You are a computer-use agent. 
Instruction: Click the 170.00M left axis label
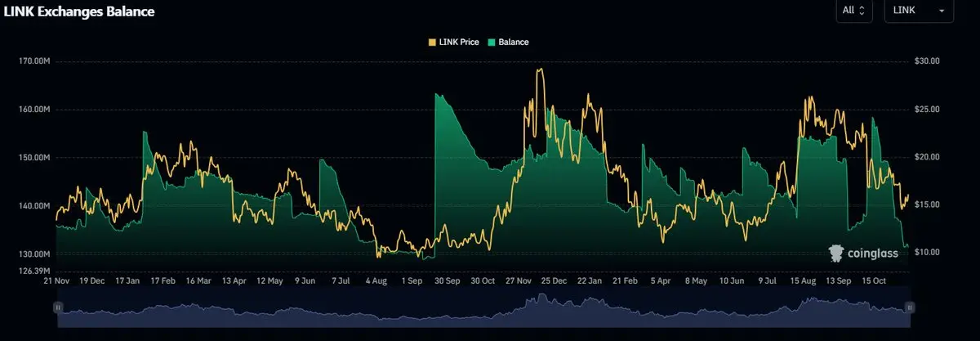click(x=34, y=61)
